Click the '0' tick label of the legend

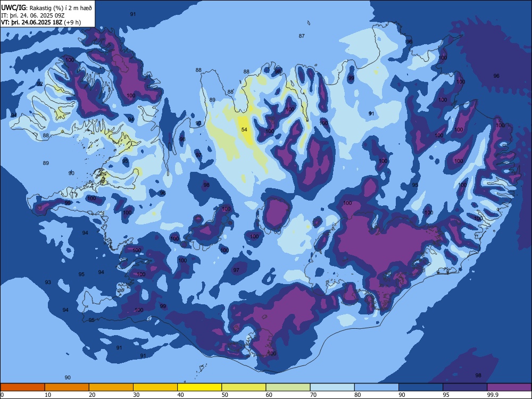click(x=2, y=395)
